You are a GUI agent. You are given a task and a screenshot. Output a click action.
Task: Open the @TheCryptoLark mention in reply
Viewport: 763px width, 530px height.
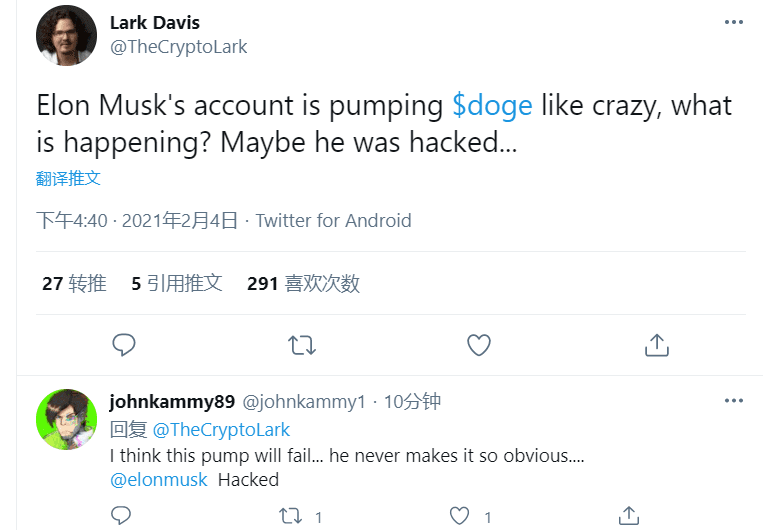(221, 430)
